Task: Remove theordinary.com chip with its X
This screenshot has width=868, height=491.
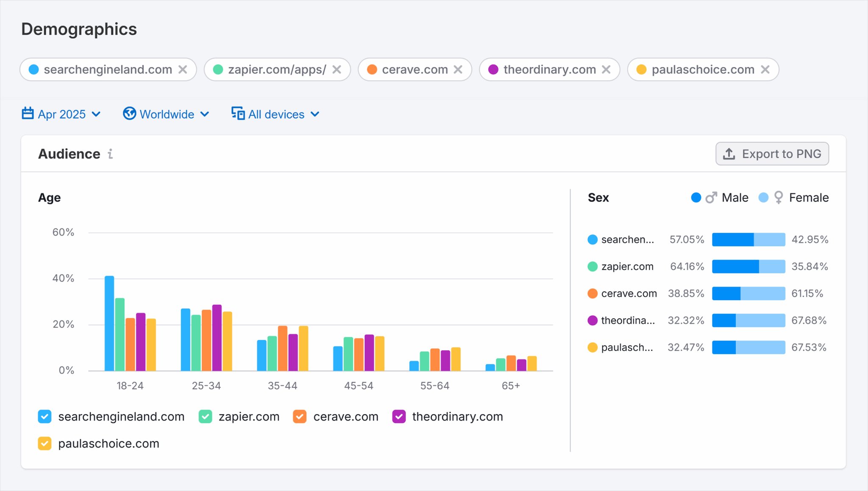Action: click(606, 70)
